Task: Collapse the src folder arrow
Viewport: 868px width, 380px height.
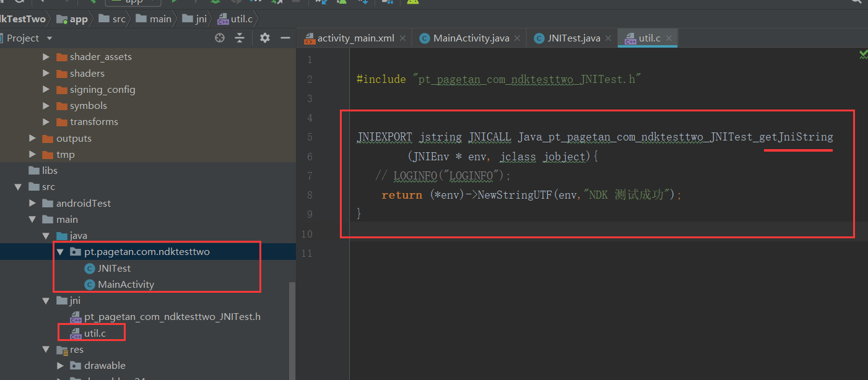Action: [x=18, y=187]
